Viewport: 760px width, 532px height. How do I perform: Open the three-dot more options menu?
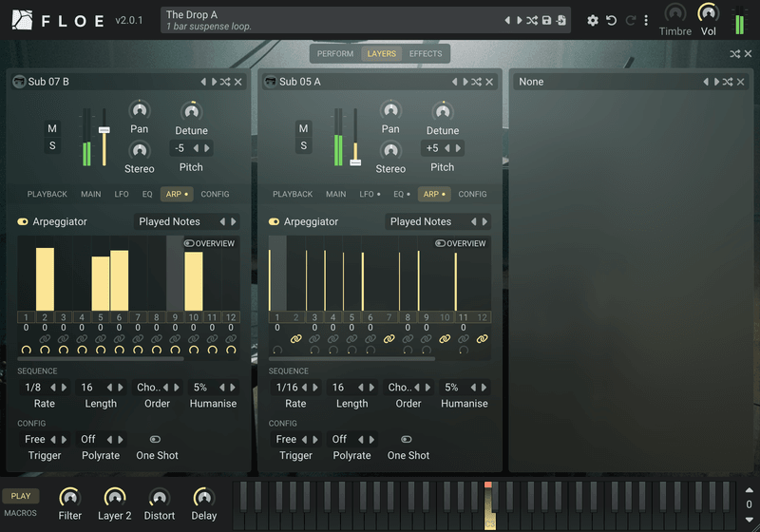(646, 20)
